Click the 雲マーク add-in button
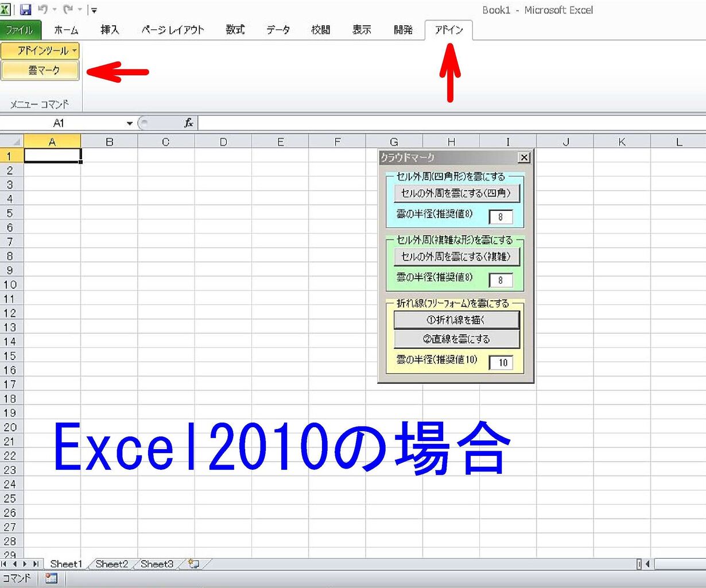This screenshot has width=706, height=588. coord(40,71)
